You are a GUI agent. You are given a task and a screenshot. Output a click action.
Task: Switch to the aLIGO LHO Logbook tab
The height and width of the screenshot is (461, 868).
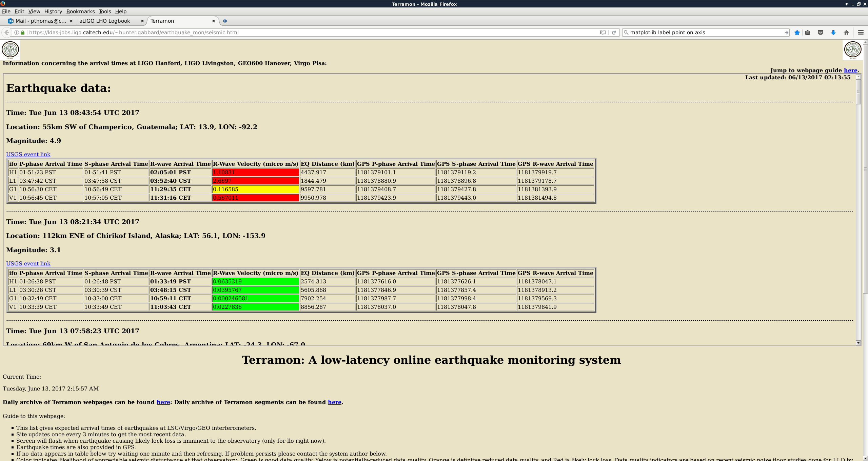[111, 21]
